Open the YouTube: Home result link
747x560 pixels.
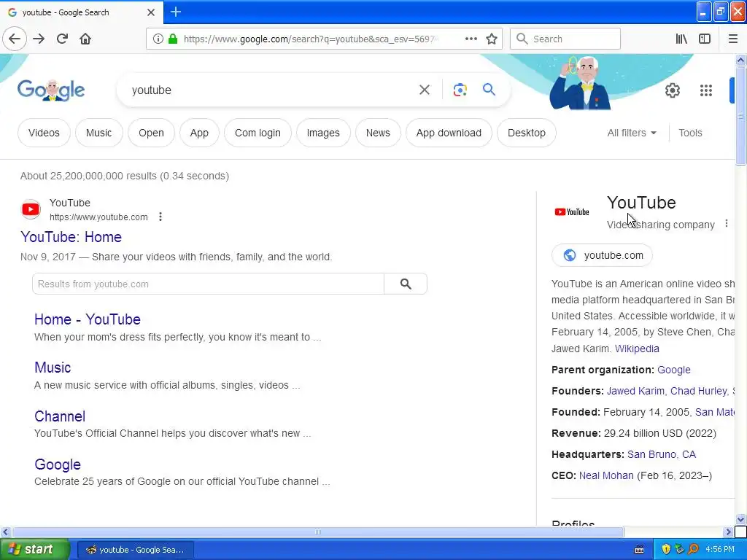pyautogui.click(x=71, y=237)
